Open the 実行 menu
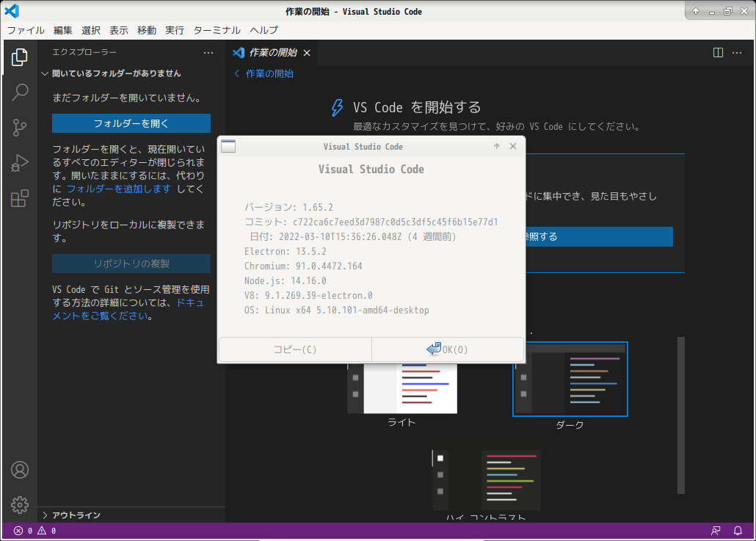 point(175,30)
